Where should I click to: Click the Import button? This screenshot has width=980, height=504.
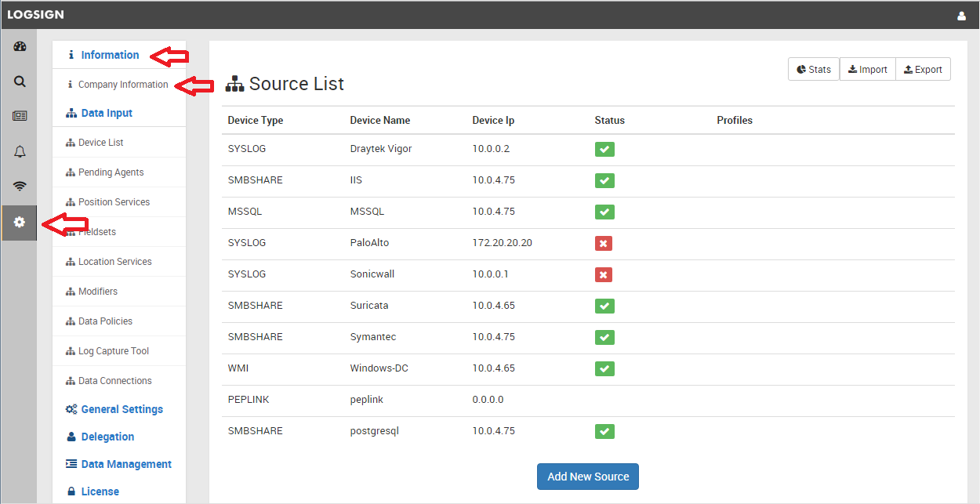[x=867, y=69]
